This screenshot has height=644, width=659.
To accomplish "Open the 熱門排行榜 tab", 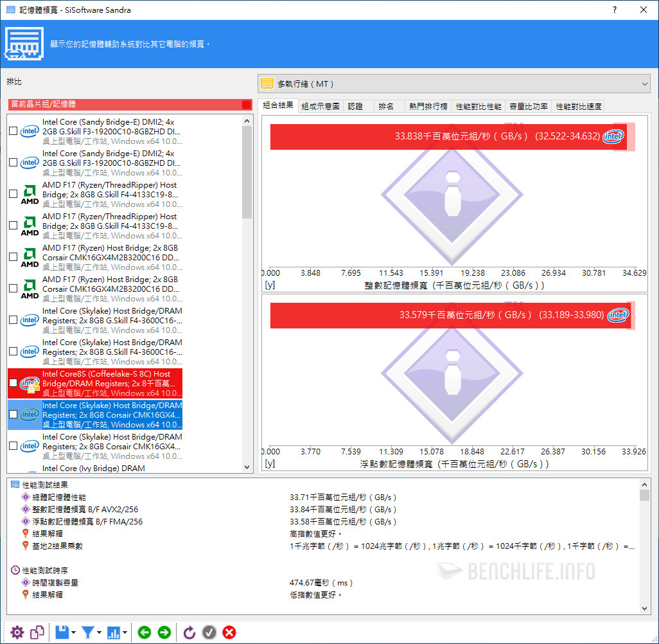I will (428, 107).
